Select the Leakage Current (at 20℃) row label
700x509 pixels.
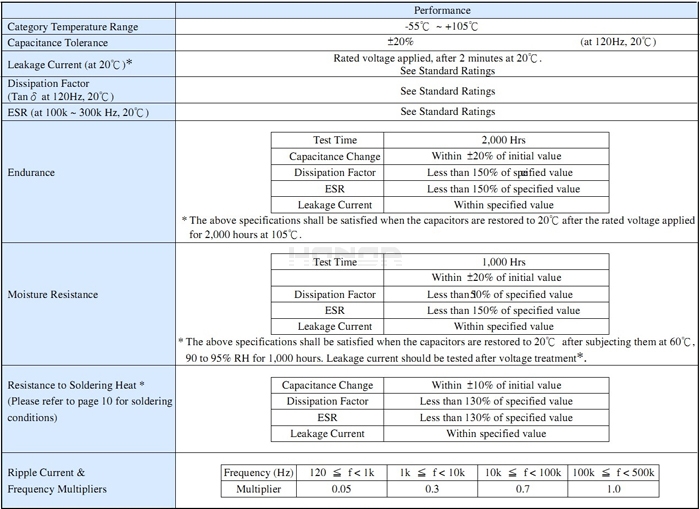(71, 64)
